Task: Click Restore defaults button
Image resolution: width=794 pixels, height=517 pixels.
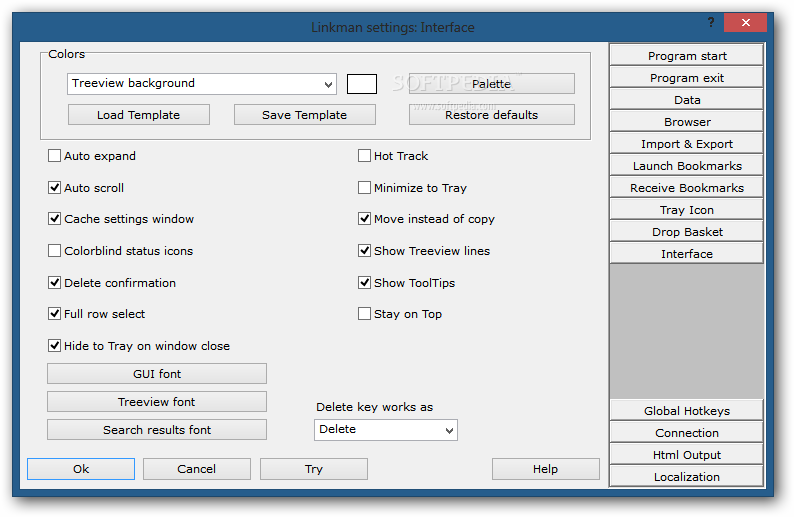Action: point(491,114)
